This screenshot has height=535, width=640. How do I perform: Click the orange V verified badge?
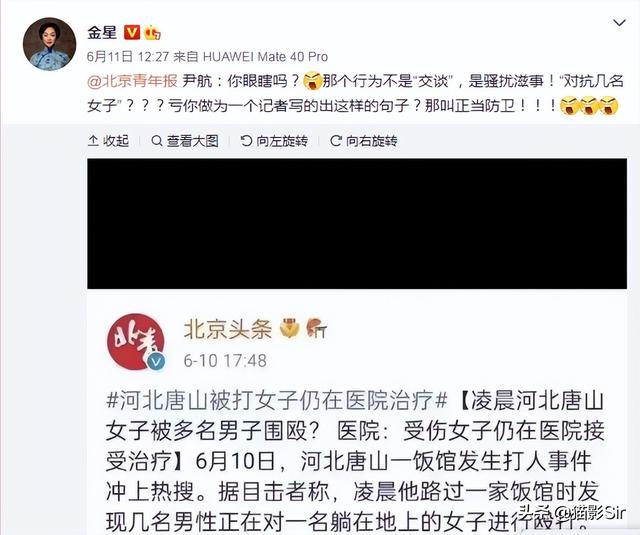click(131, 32)
